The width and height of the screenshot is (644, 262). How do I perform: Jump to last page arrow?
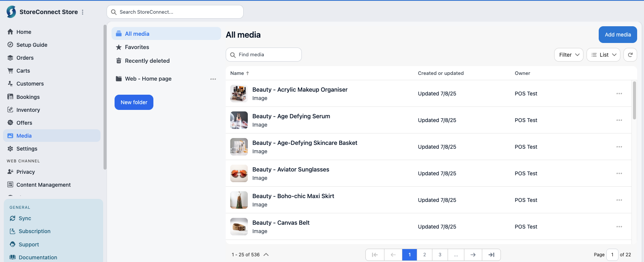(491, 255)
